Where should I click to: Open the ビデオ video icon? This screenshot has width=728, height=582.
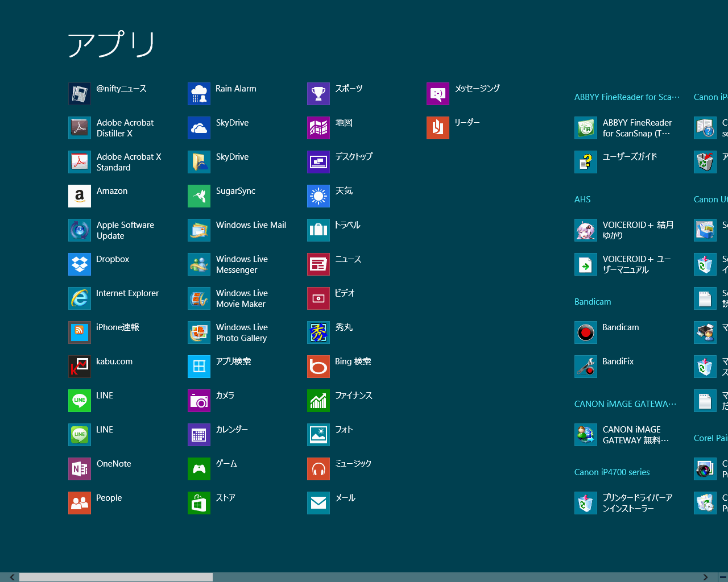(318, 298)
